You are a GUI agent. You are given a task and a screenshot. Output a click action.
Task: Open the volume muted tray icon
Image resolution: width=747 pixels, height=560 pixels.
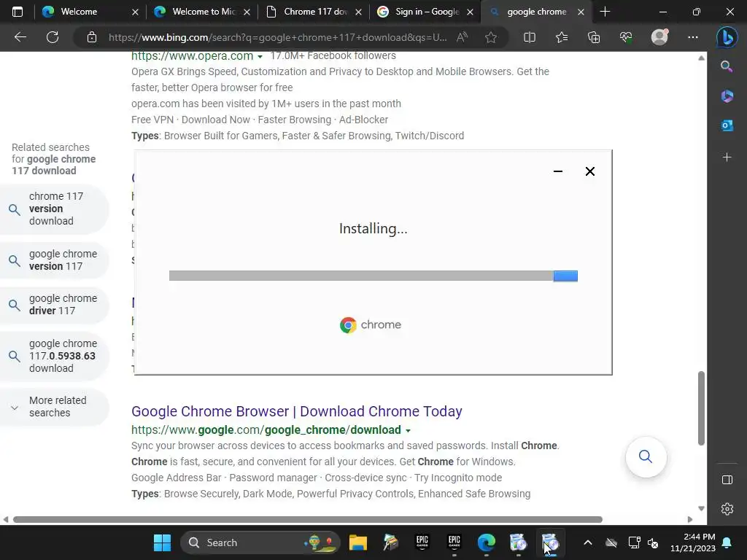click(x=653, y=542)
